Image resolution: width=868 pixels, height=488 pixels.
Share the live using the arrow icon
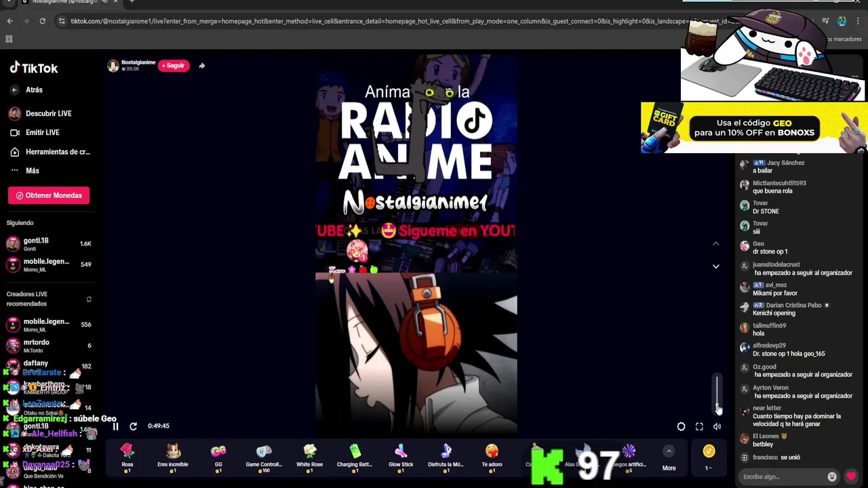pyautogui.click(x=202, y=66)
